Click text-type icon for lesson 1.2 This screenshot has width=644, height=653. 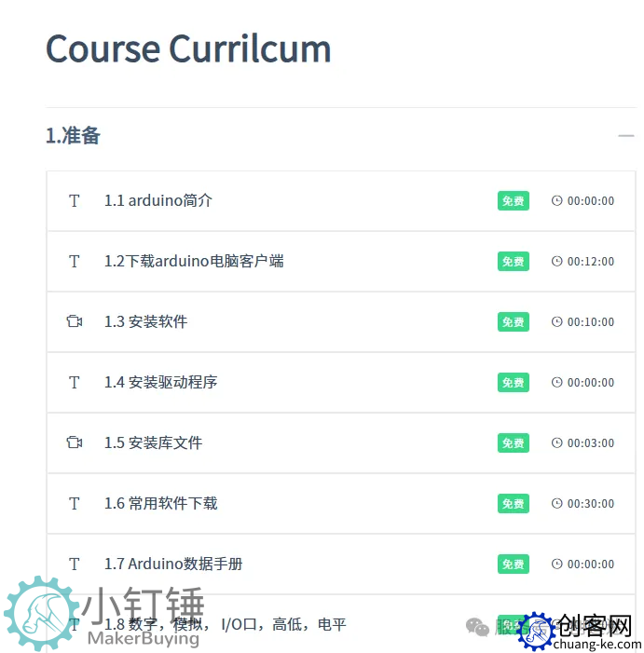coord(75,262)
